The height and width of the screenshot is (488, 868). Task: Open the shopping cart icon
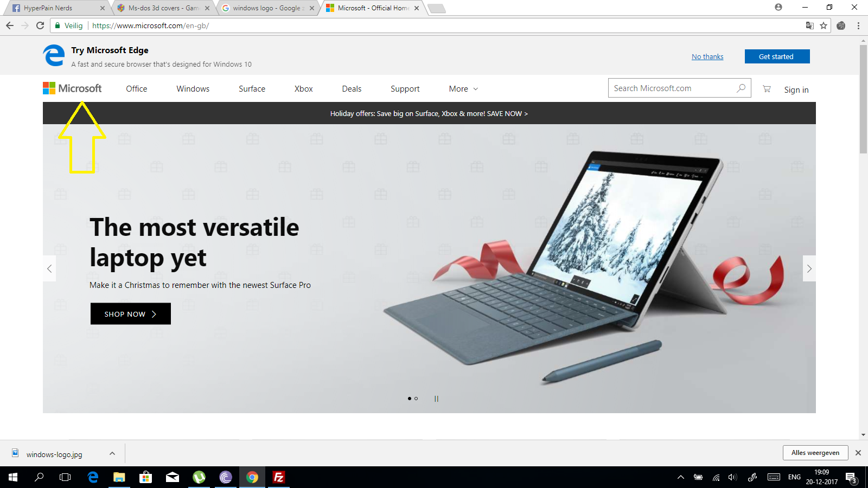coord(767,89)
